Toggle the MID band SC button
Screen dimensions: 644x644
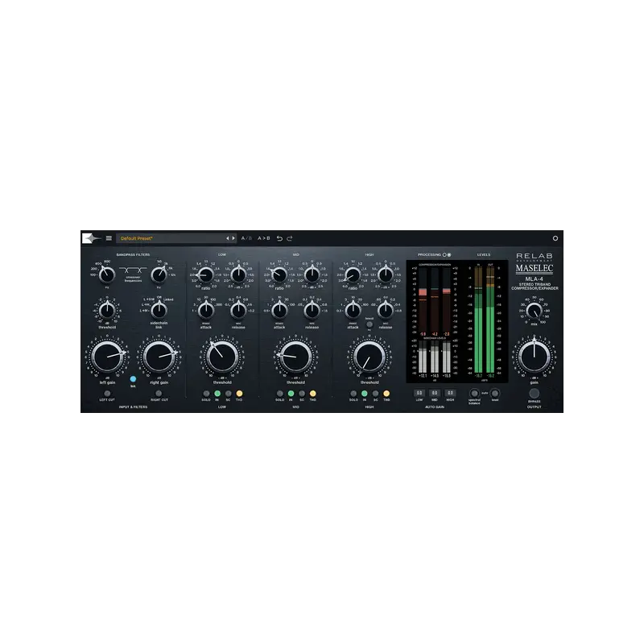302,394
